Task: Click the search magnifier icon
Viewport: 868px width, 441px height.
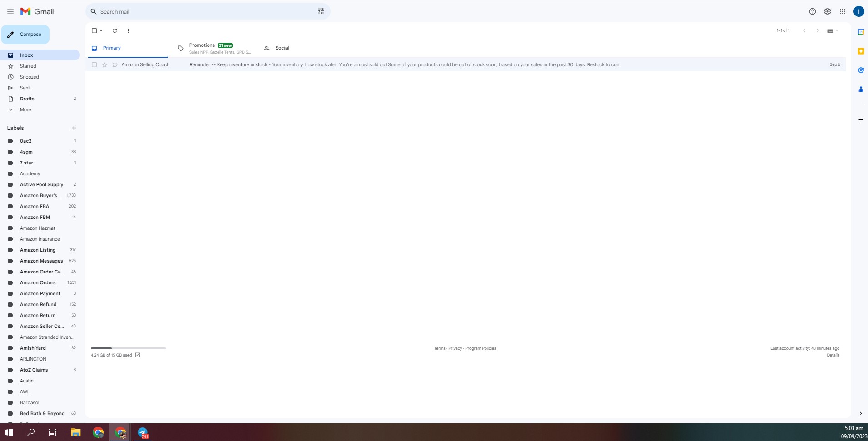Action: [x=94, y=11]
